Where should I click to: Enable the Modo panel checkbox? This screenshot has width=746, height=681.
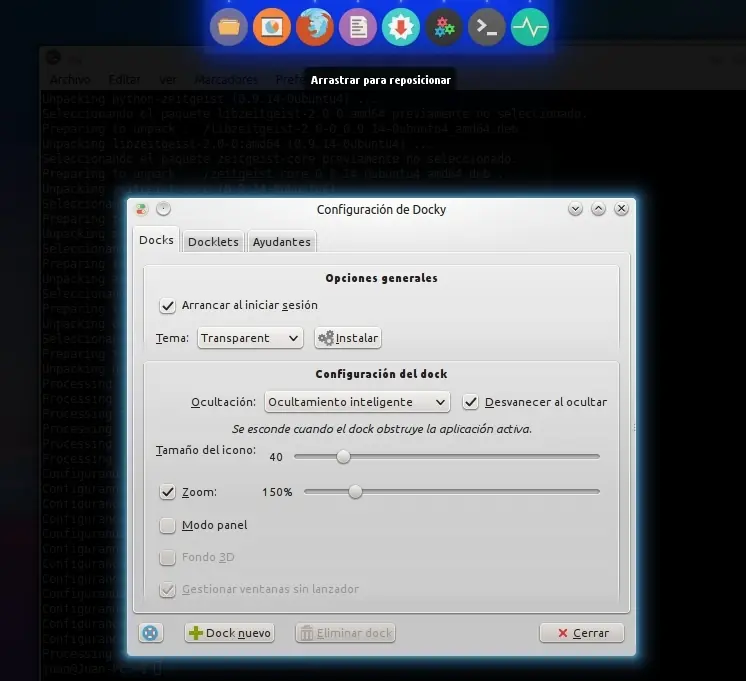tap(167, 525)
